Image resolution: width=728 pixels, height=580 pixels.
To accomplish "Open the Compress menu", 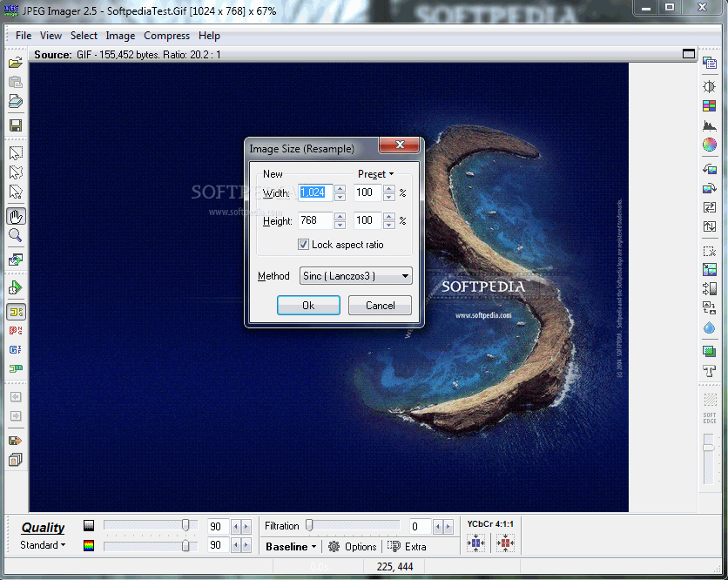I will coord(166,36).
